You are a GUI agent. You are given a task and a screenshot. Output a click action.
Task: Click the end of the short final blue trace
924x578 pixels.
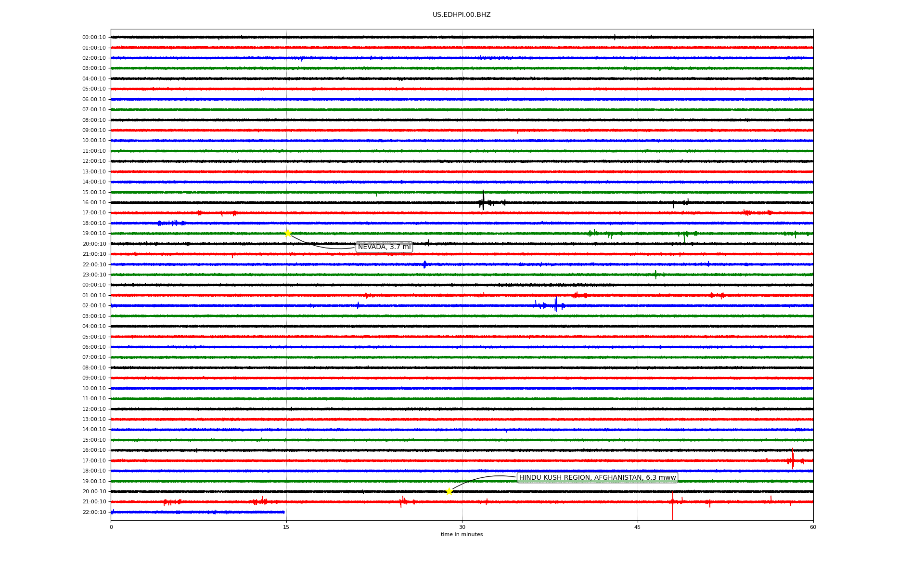(283, 512)
